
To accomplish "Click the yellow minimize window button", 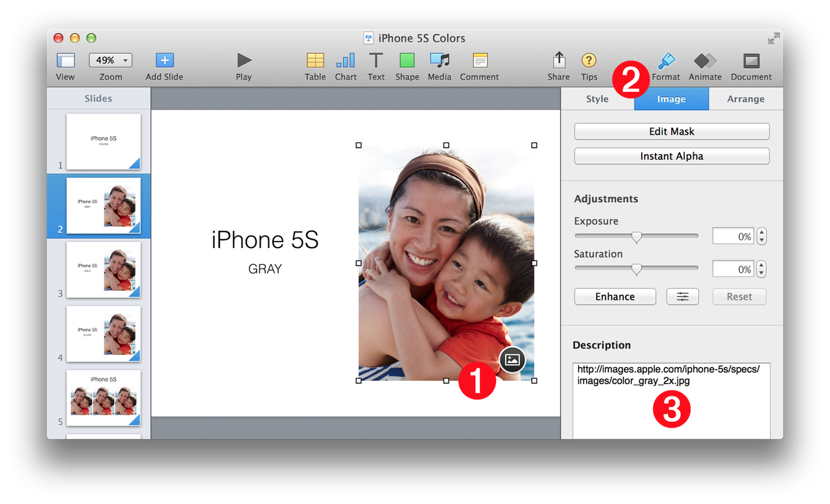I will click(75, 38).
